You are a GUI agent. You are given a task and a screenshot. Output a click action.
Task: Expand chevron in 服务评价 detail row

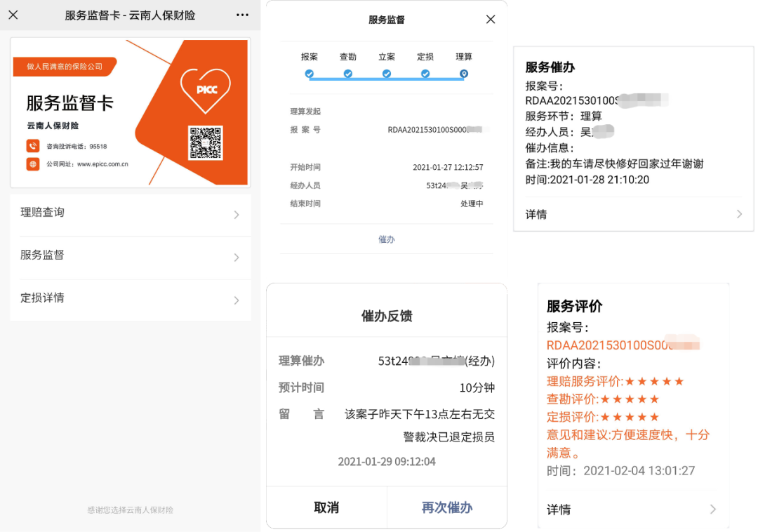[713, 509]
